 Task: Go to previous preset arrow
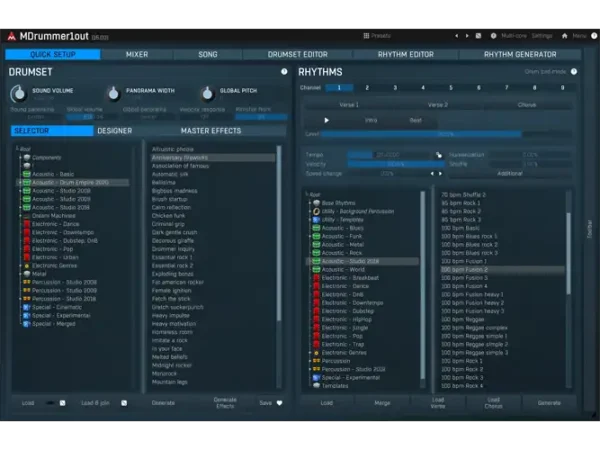pyautogui.click(x=457, y=36)
